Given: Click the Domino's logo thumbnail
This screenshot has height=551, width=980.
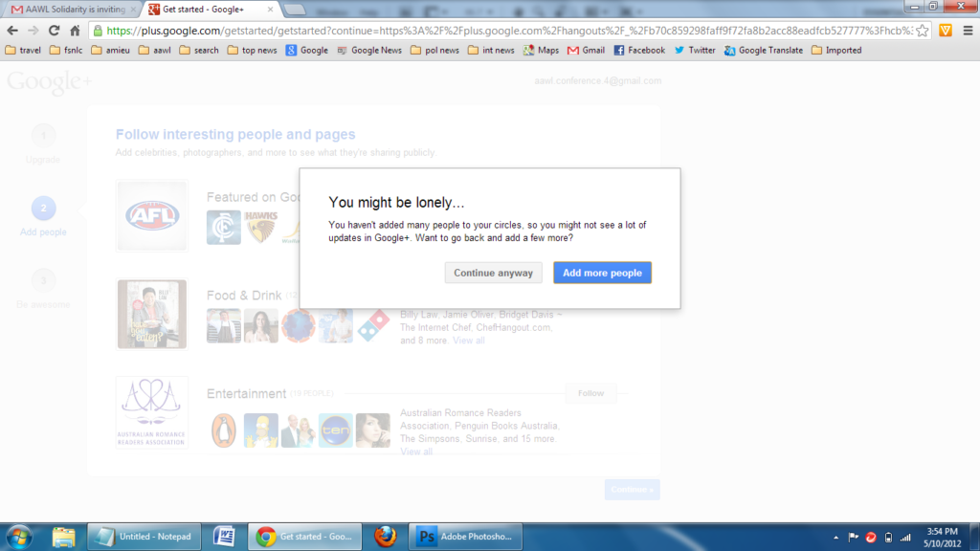Looking at the screenshot, I should click(x=373, y=325).
